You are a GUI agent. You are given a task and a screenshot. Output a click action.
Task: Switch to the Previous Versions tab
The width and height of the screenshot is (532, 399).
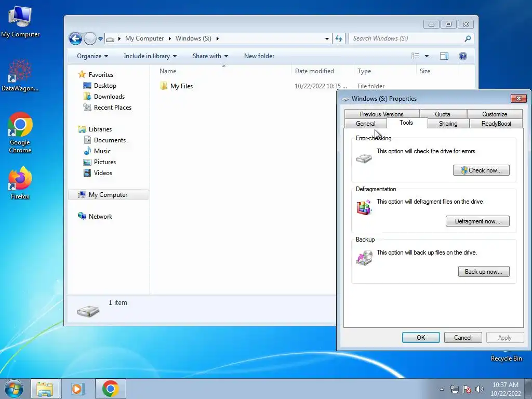[382, 114]
